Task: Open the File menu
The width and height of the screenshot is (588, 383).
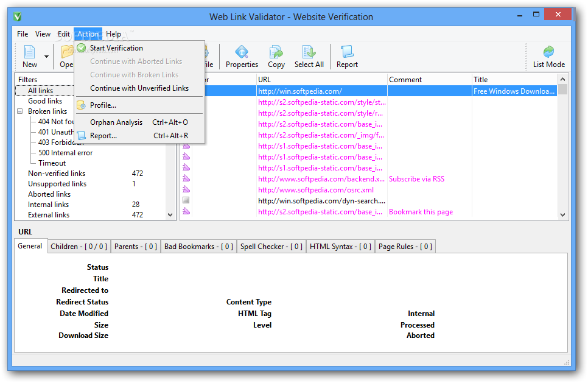Action: (23, 33)
